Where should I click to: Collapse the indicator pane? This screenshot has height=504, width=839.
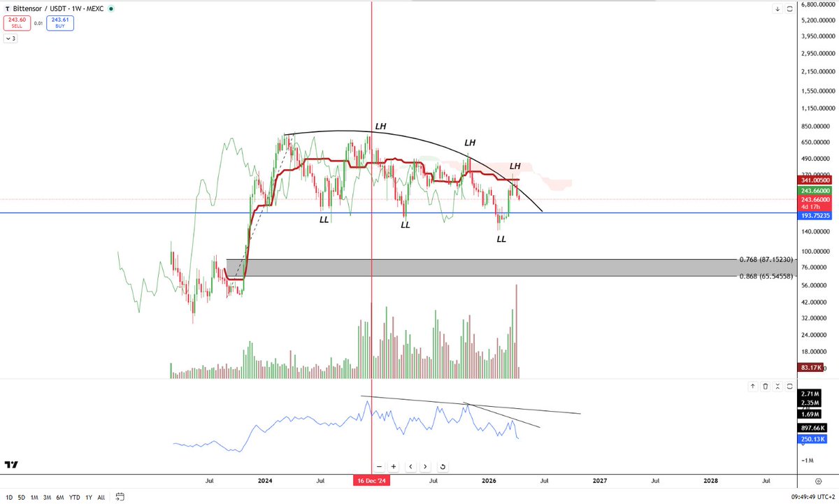click(777, 386)
